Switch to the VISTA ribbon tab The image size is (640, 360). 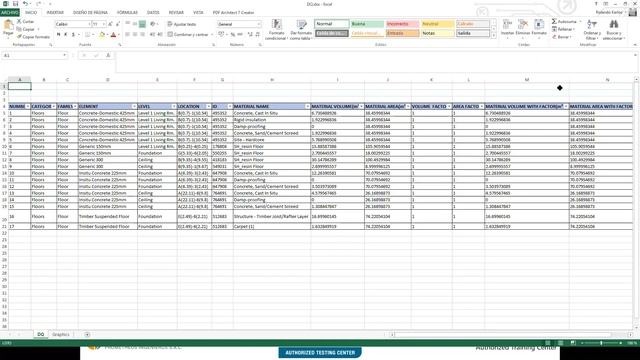(x=198, y=13)
